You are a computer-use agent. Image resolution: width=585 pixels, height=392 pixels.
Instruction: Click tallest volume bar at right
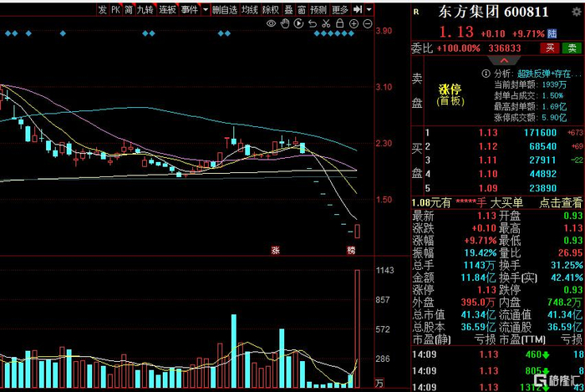357,329
